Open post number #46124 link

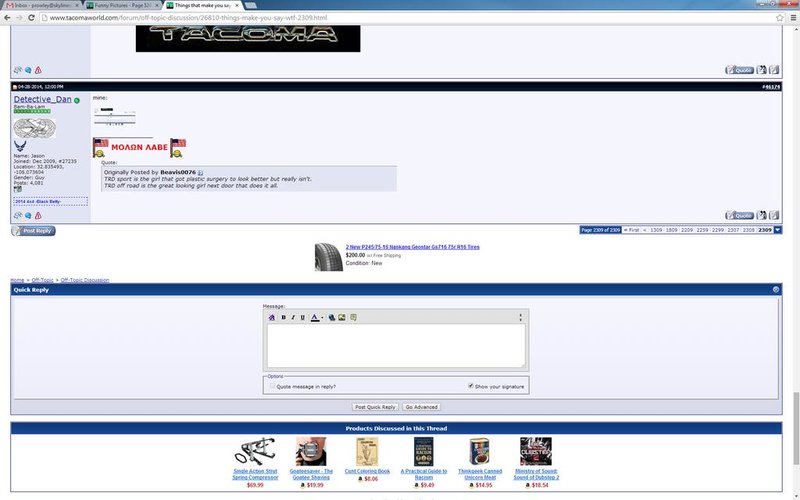(x=771, y=87)
